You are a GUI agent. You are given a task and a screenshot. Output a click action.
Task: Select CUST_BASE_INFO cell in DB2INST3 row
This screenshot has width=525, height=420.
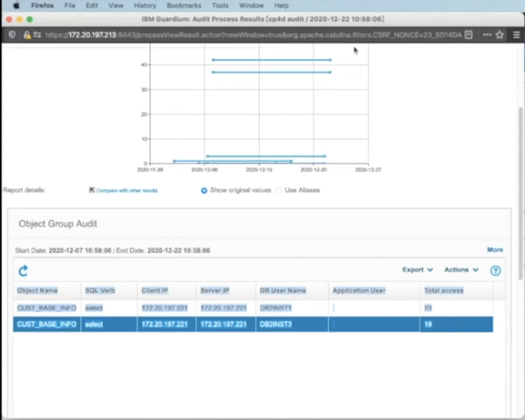(x=46, y=324)
